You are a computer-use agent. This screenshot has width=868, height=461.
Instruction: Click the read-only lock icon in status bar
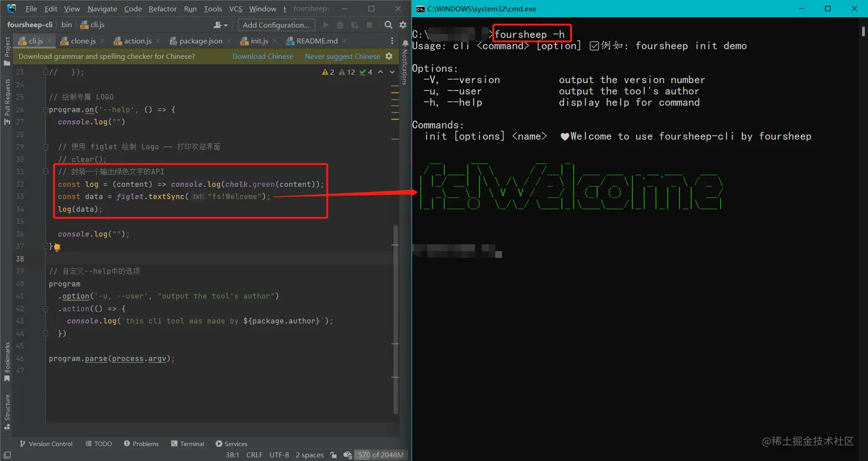(334, 455)
